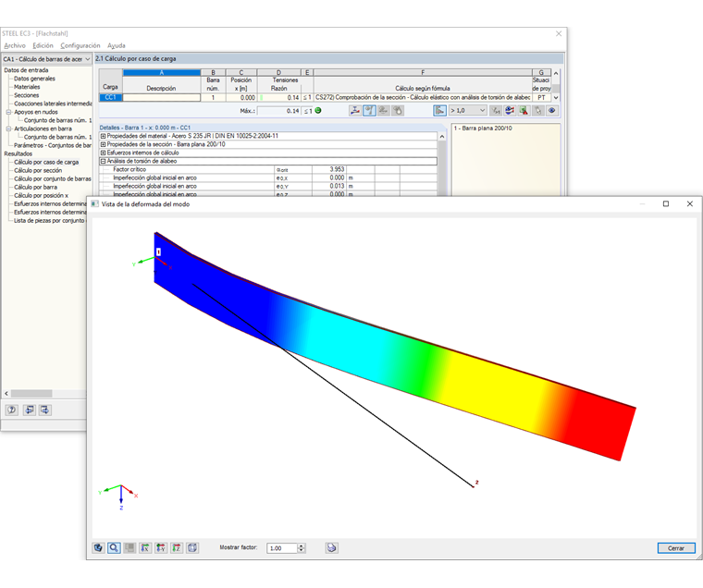Screen dimensions: 703x588
Task: Increase the Mostrar factor stepper
Action: tap(302, 545)
